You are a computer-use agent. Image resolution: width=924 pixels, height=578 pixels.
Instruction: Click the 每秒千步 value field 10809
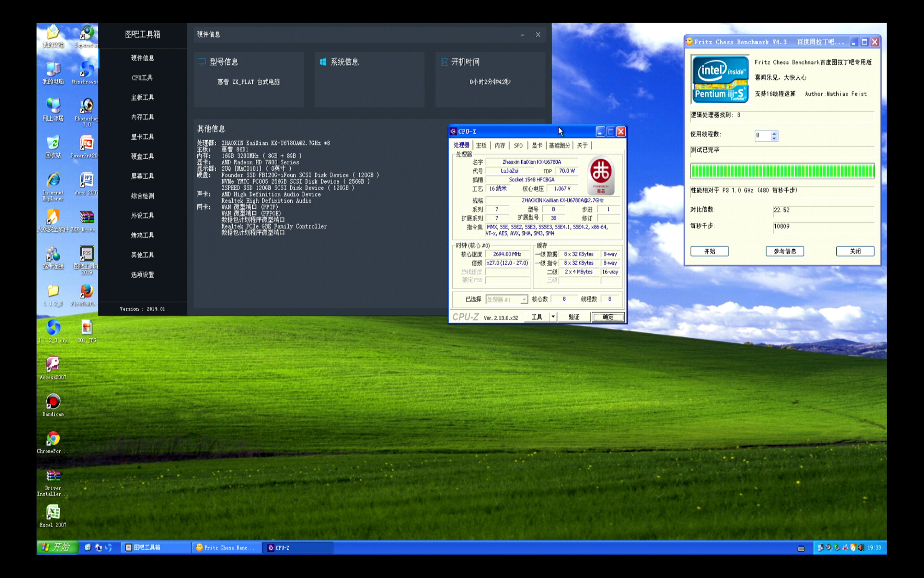click(823, 227)
